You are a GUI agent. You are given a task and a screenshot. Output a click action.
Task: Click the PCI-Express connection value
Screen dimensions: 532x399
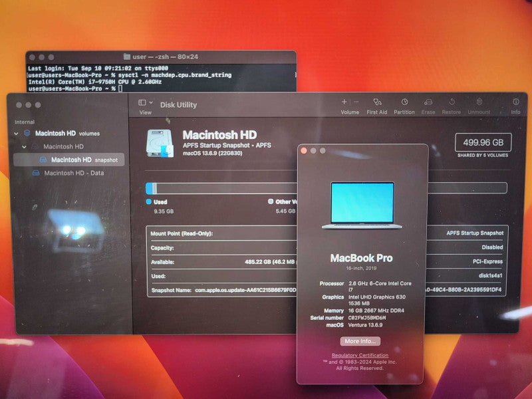pos(488,261)
